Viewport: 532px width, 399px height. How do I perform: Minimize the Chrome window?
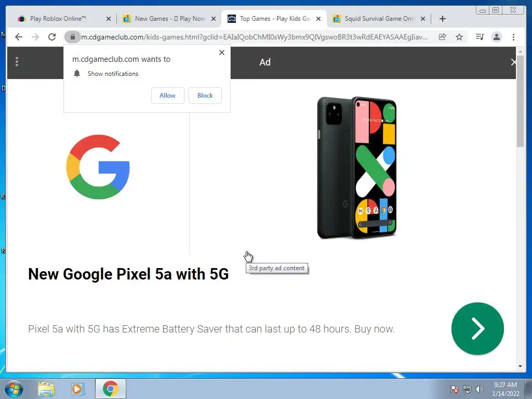point(483,10)
